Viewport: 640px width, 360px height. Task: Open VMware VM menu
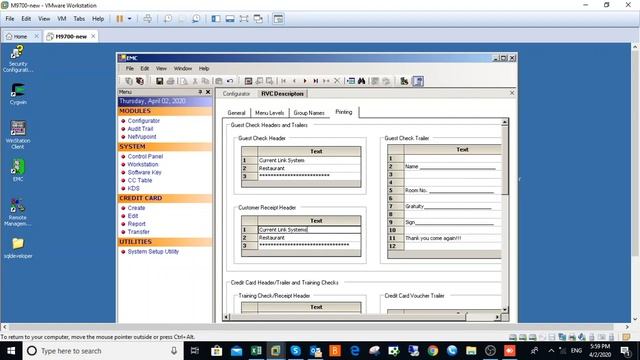coord(62,19)
